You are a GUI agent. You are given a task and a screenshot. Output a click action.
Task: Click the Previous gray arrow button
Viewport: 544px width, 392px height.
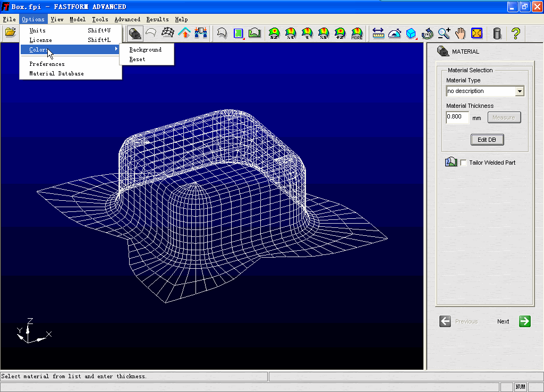(445, 321)
